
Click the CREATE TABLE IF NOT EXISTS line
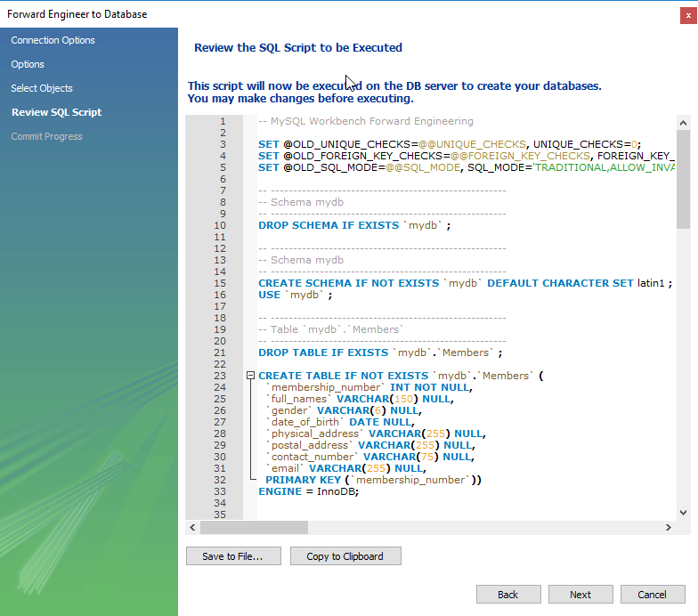pos(401,376)
